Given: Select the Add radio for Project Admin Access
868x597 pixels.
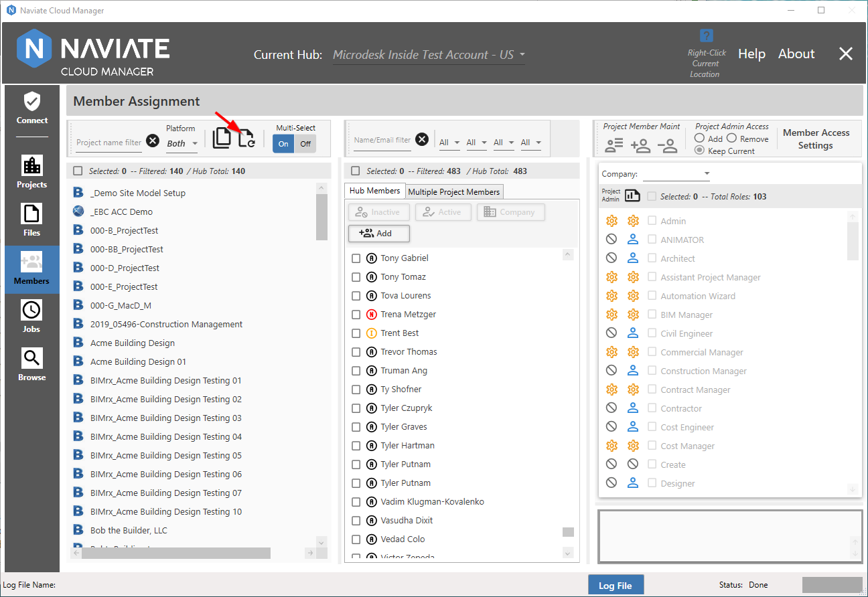Looking at the screenshot, I should (700, 139).
